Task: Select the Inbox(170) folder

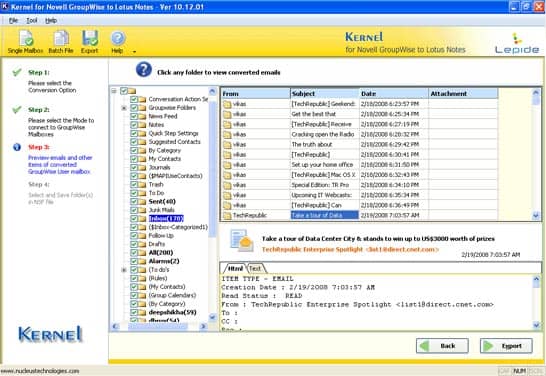Action: [x=166, y=219]
